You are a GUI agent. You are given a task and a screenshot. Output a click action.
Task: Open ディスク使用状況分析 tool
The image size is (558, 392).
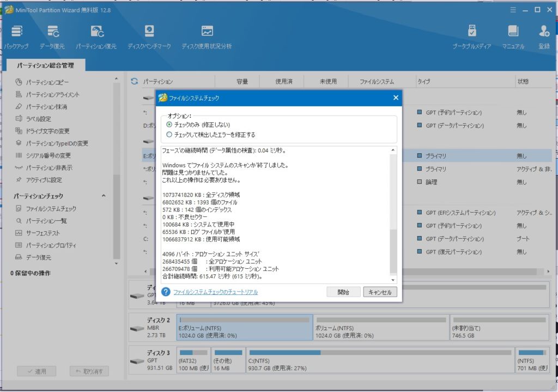coord(207,34)
